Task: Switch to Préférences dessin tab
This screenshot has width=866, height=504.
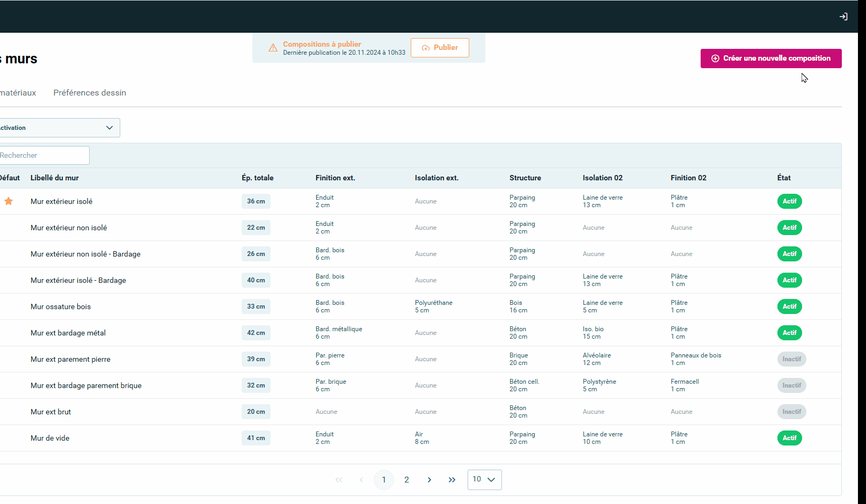Action: pos(90,93)
